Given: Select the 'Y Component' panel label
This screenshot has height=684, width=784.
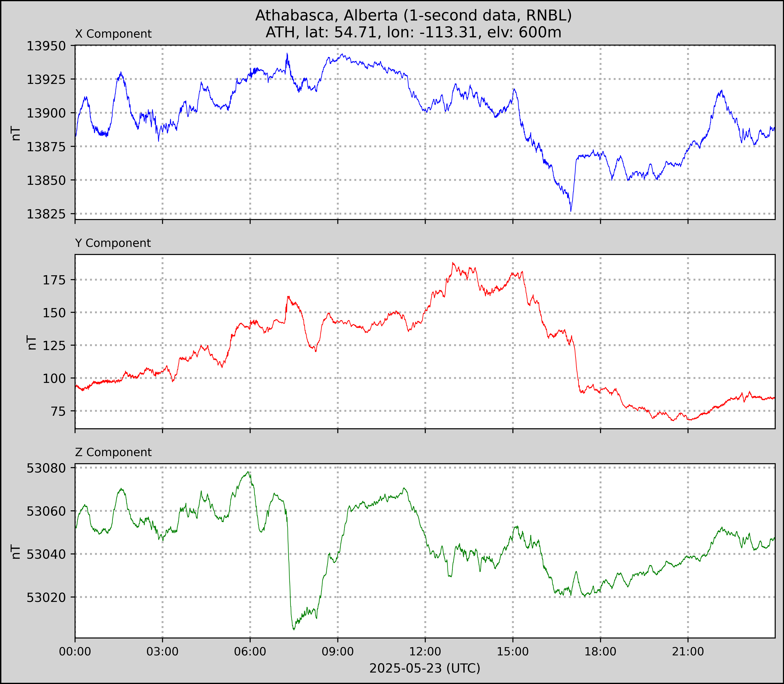Looking at the screenshot, I should coord(113,243).
